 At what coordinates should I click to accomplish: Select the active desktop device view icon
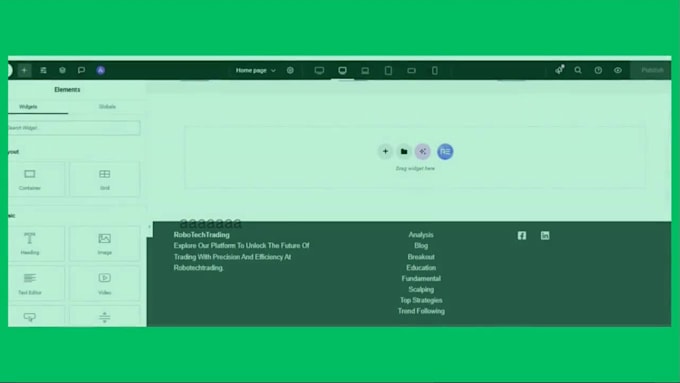point(343,70)
